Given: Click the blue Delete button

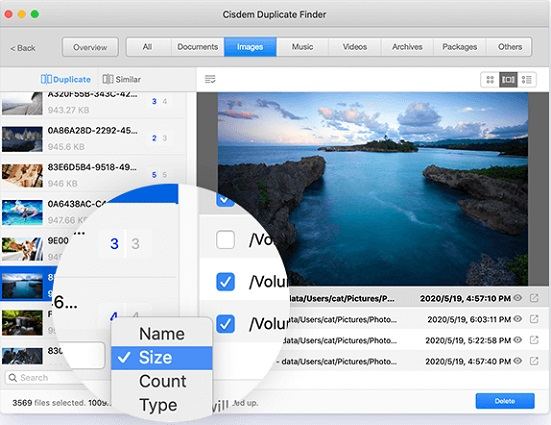Looking at the screenshot, I should 505,401.
